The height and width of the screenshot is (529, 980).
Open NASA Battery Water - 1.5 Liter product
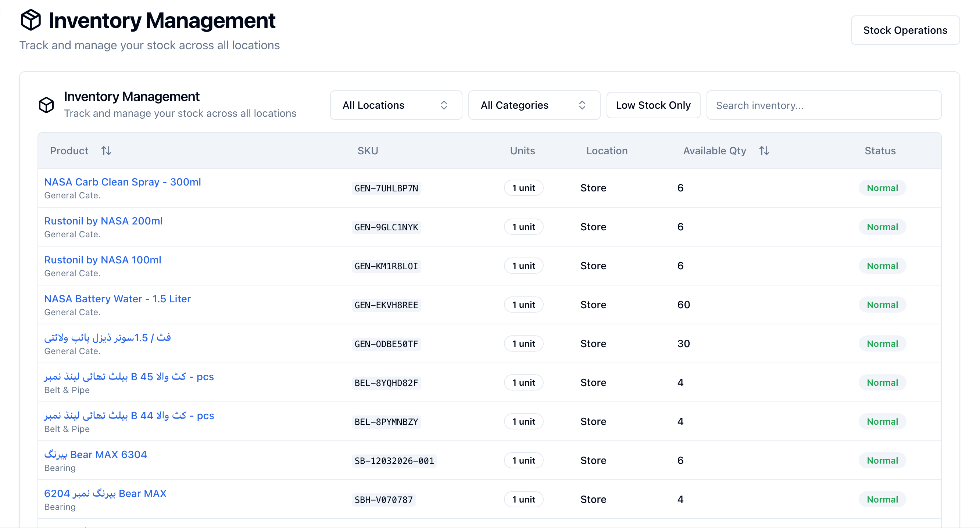click(x=118, y=299)
